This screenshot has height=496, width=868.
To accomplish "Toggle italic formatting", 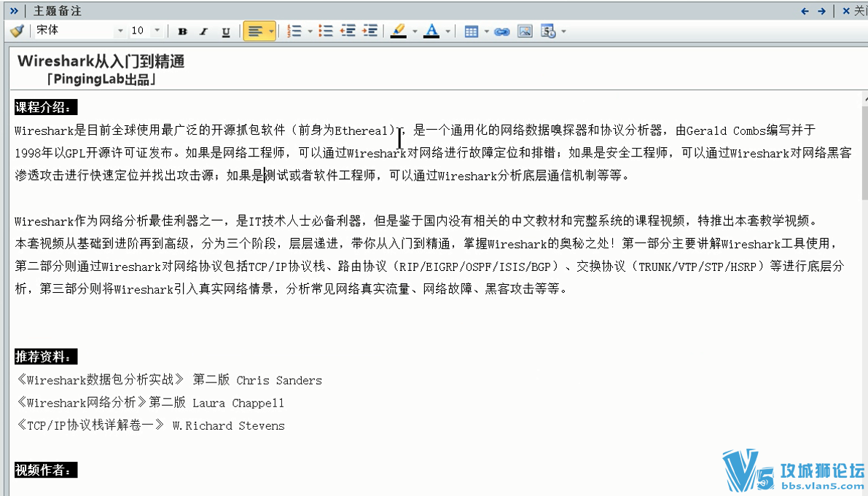I will coord(204,31).
